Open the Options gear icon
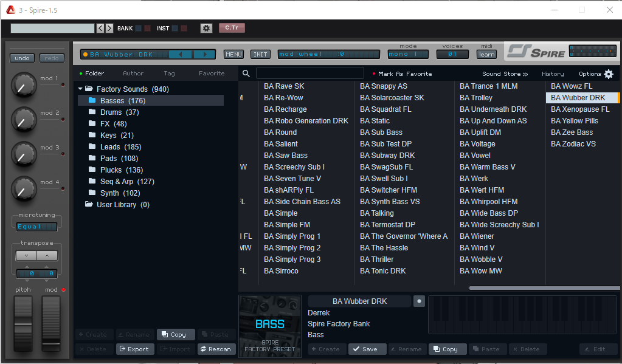 (x=609, y=74)
